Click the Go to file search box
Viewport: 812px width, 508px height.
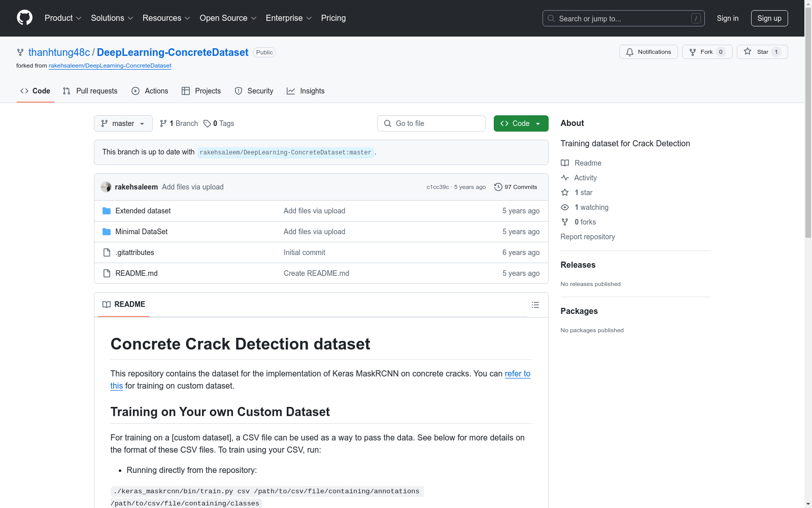coord(431,123)
